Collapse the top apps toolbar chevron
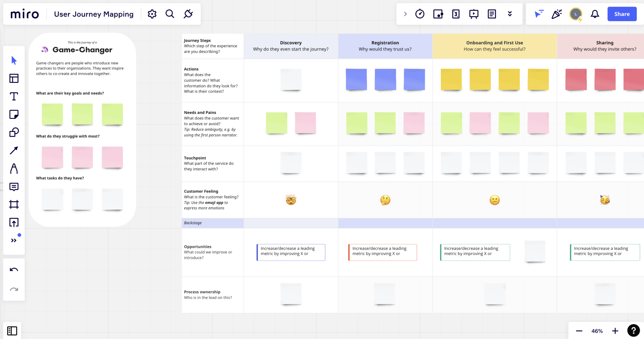The image size is (644, 339). (x=405, y=14)
